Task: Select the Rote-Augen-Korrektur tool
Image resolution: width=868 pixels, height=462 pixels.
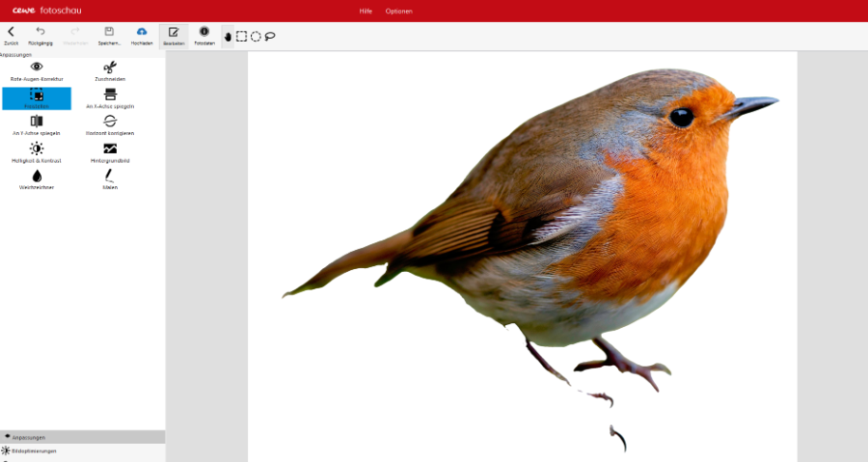Action: [37, 70]
